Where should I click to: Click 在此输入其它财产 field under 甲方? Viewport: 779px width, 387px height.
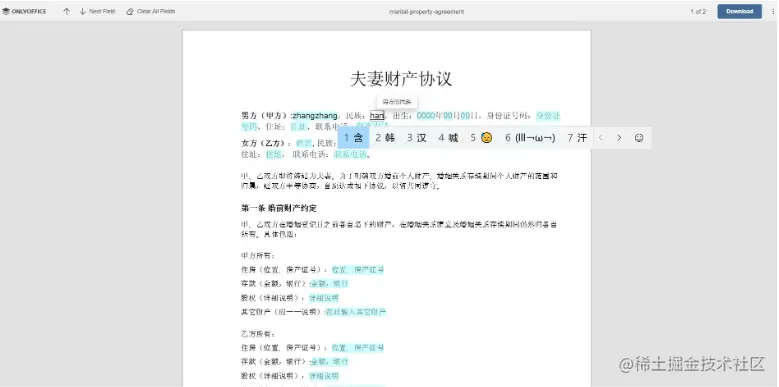click(x=356, y=312)
